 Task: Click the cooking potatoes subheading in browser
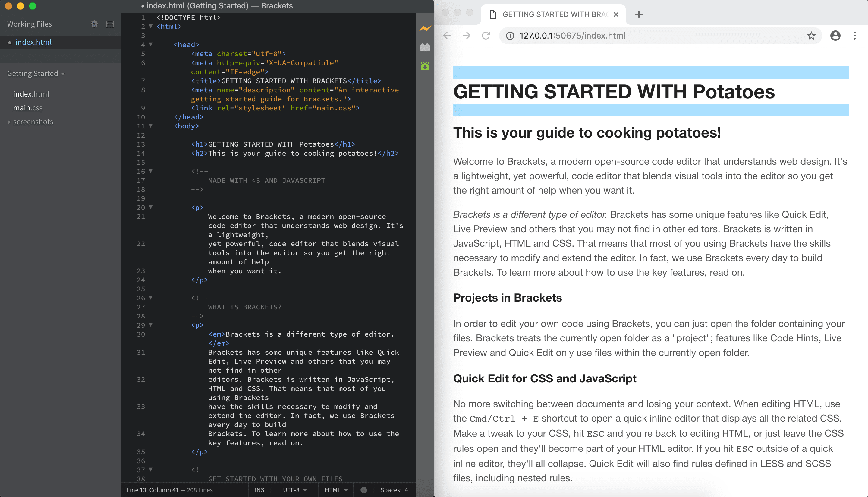587,133
